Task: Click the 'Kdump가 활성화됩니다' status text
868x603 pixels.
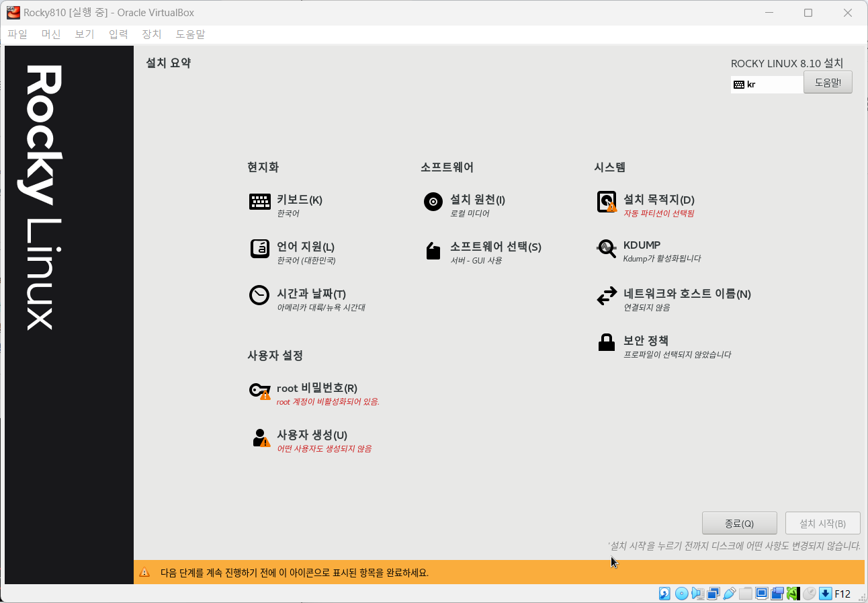Action: coord(662,259)
